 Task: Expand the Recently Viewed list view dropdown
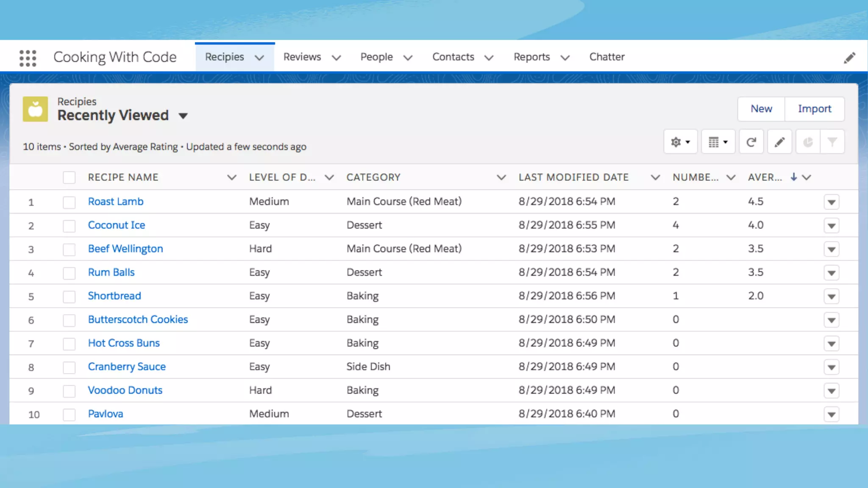point(183,116)
